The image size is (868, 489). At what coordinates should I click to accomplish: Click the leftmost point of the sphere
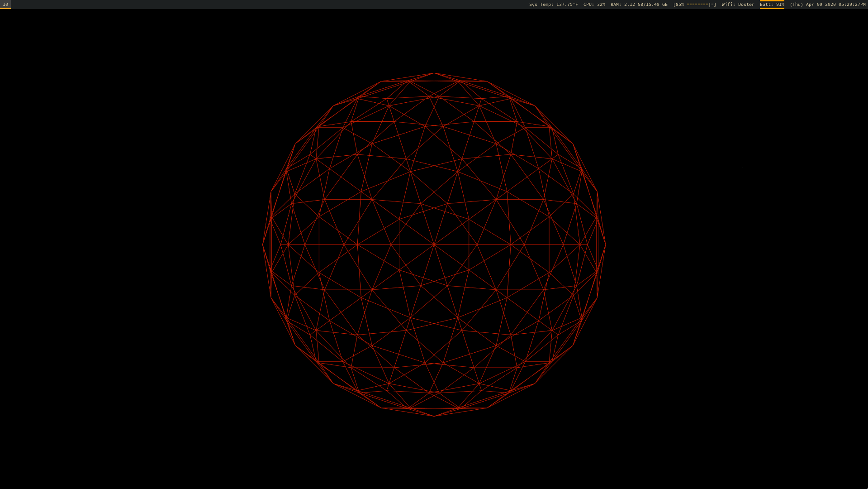(263, 245)
